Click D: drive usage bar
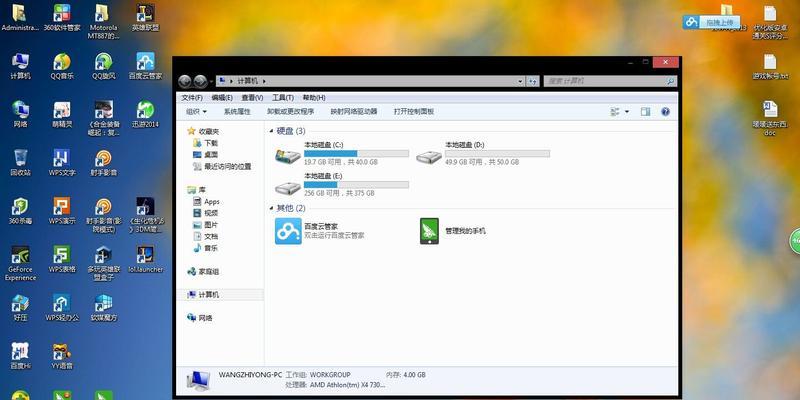Viewport: 800px width, 400px height. (497, 154)
